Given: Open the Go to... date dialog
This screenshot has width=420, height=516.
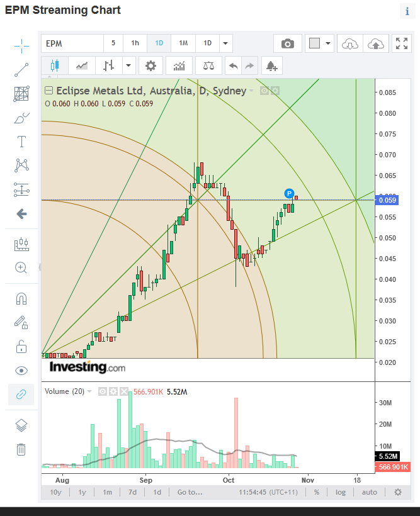Looking at the screenshot, I should point(190,492).
